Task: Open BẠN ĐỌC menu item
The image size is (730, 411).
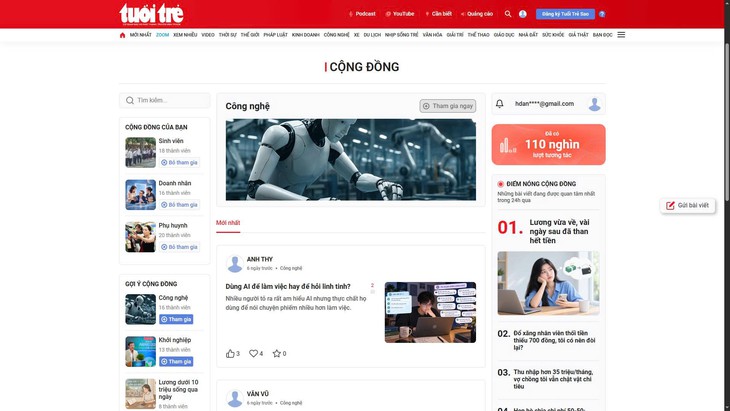Action: 602,35
